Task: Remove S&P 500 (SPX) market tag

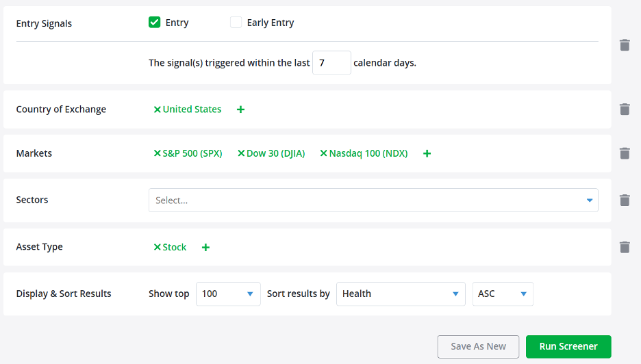Action: [157, 153]
